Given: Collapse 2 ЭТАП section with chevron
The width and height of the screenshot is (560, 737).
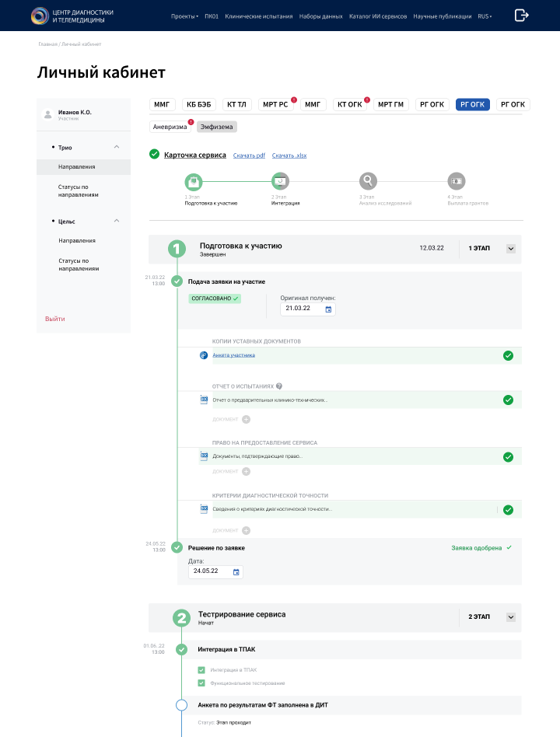Looking at the screenshot, I should point(511,617).
